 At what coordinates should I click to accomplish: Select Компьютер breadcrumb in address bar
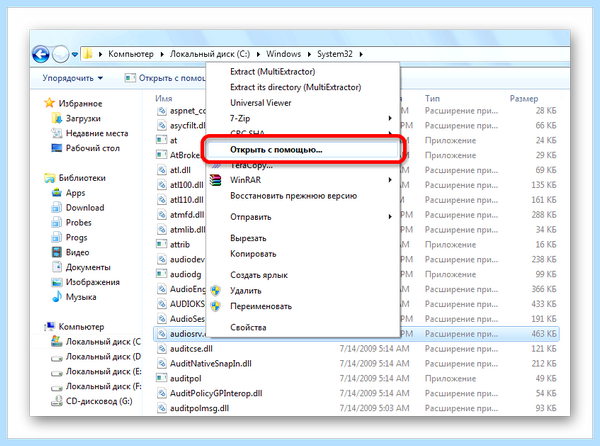131,54
